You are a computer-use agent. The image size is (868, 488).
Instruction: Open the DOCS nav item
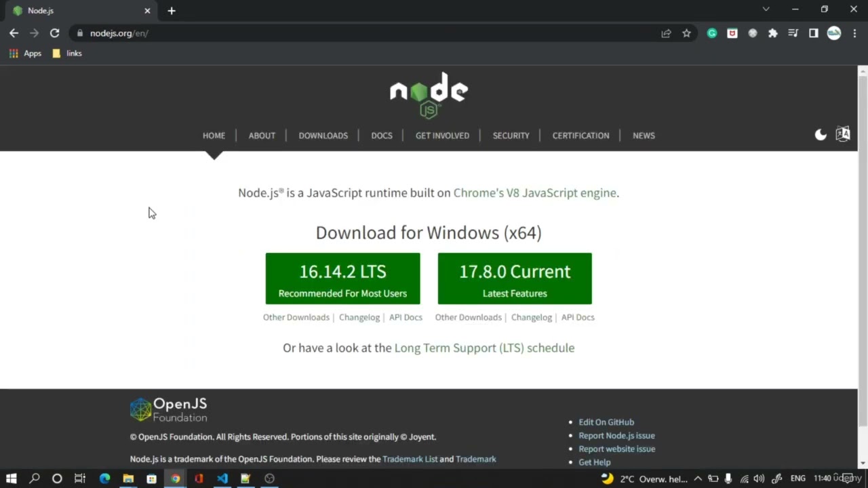382,136
